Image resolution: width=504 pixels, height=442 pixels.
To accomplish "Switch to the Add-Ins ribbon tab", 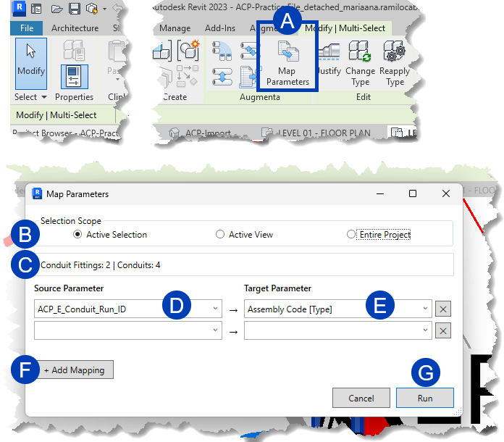I will (220, 28).
